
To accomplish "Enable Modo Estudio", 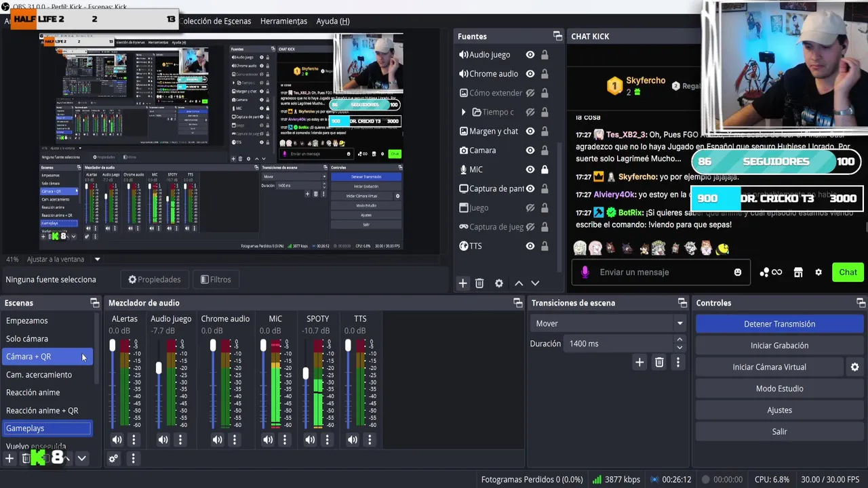I will coord(779,388).
